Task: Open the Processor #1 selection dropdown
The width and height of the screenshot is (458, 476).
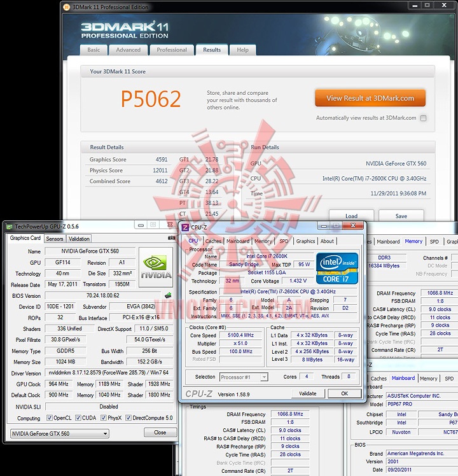Action: tap(244, 377)
